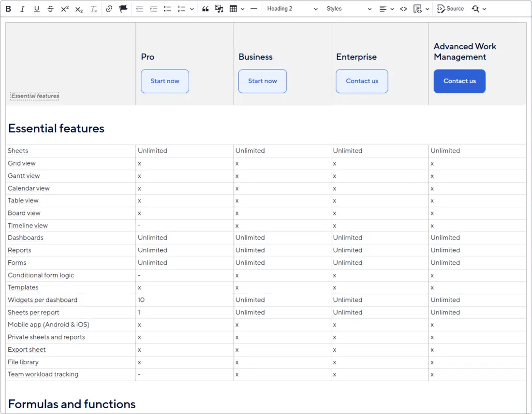Apply italic styling to text
Image resolution: width=532 pixels, height=414 pixels.
(x=22, y=8)
